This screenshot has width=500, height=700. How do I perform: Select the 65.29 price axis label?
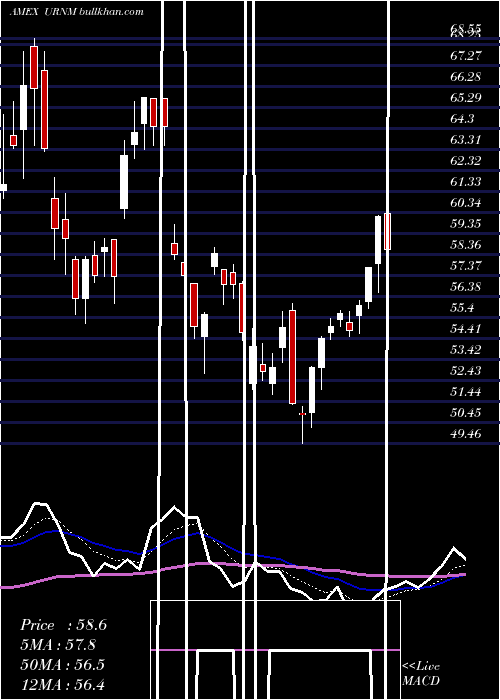[466, 97]
